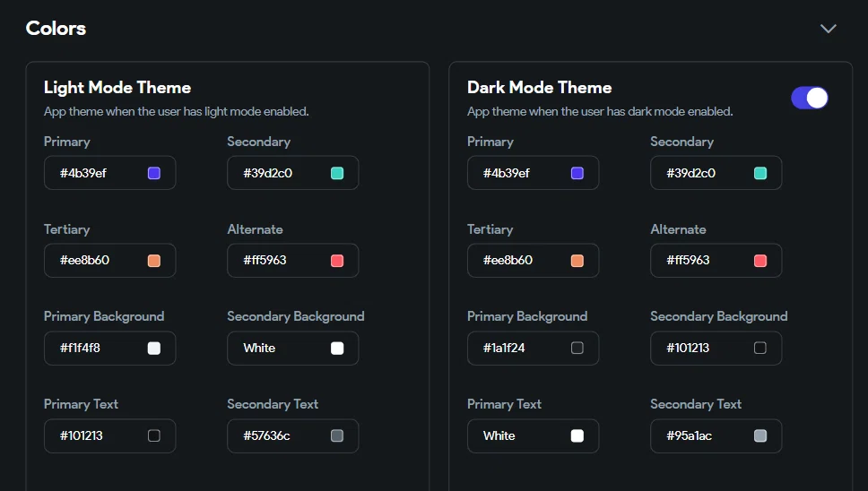Click Dark Mode Secondary Background swatch
The image size is (868, 491).
tap(760, 348)
